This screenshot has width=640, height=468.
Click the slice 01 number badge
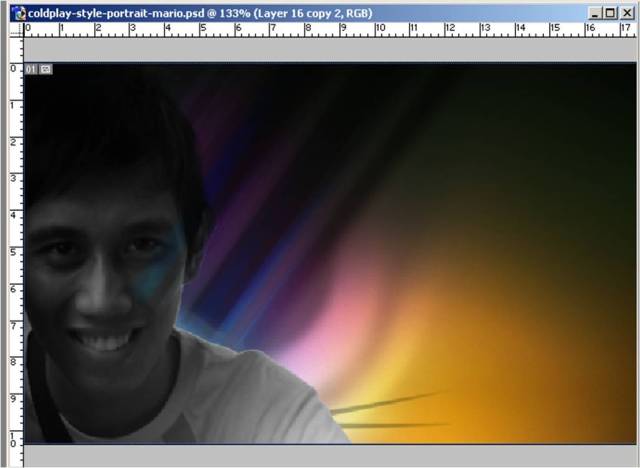click(x=31, y=69)
